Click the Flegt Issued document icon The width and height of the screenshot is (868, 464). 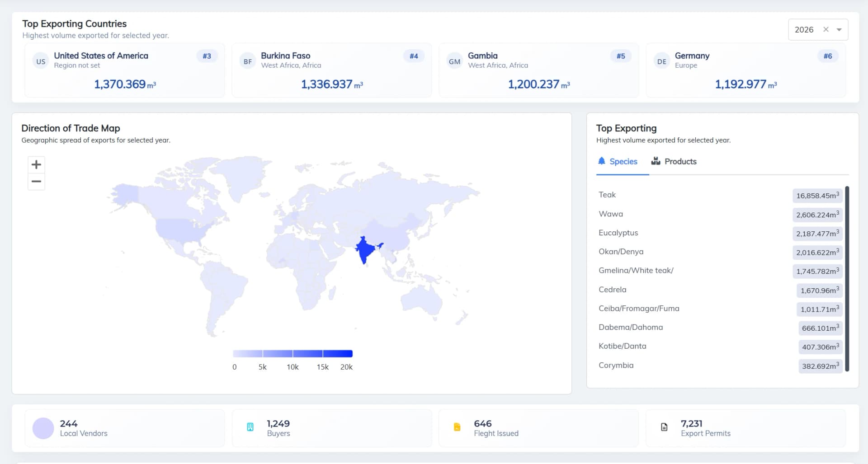(457, 427)
